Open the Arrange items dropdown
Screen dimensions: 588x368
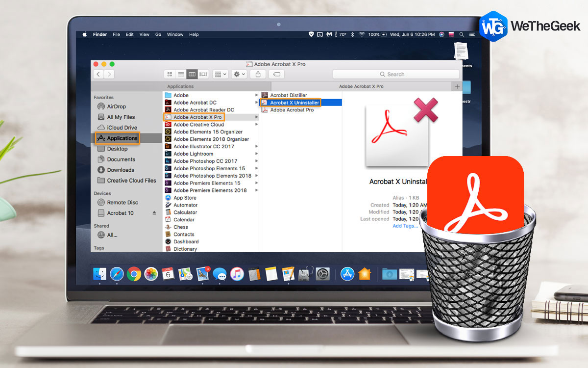tap(220, 74)
